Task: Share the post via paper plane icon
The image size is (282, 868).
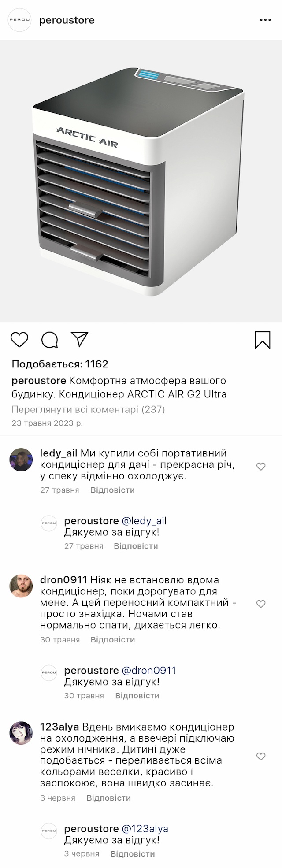Action: click(80, 339)
